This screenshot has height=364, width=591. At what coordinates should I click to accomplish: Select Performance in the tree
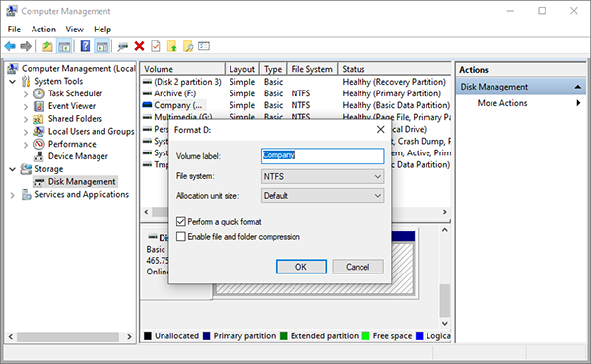pos(72,144)
